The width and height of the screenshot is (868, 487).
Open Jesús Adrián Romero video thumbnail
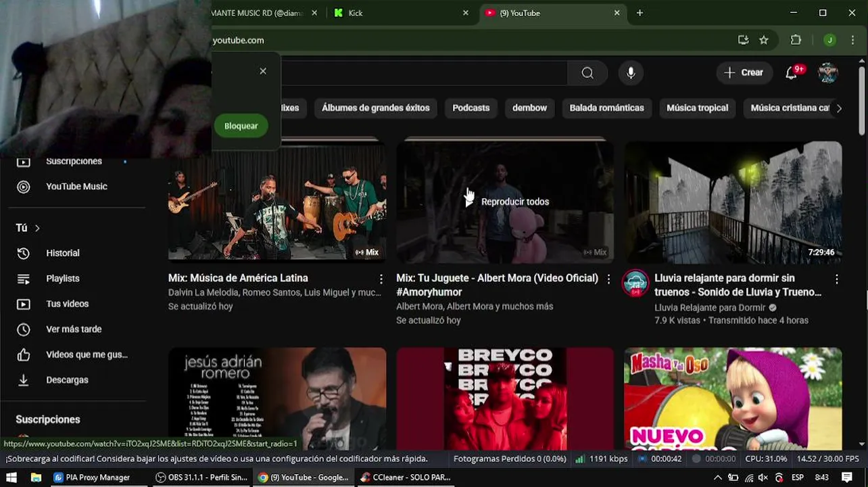point(277,399)
